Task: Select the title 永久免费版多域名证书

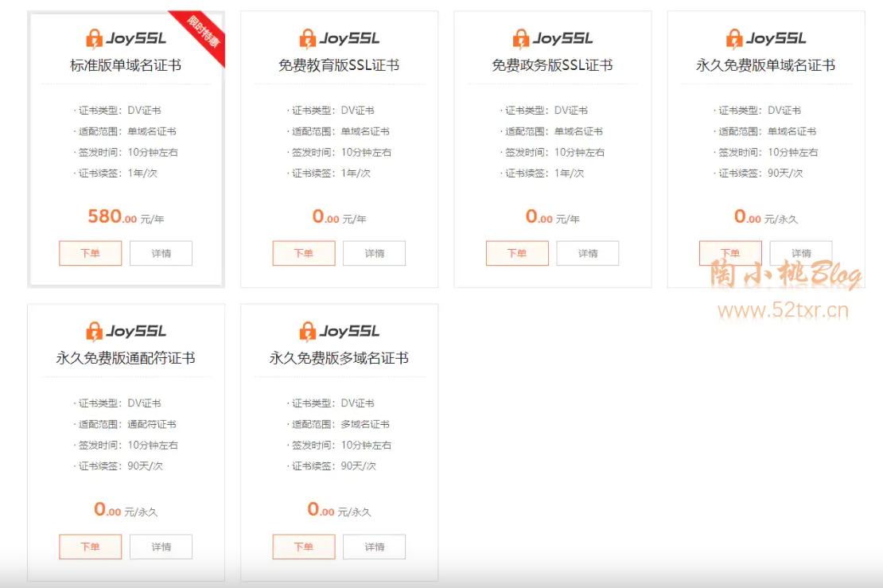Action: pyautogui.click(x=339, y=358)
